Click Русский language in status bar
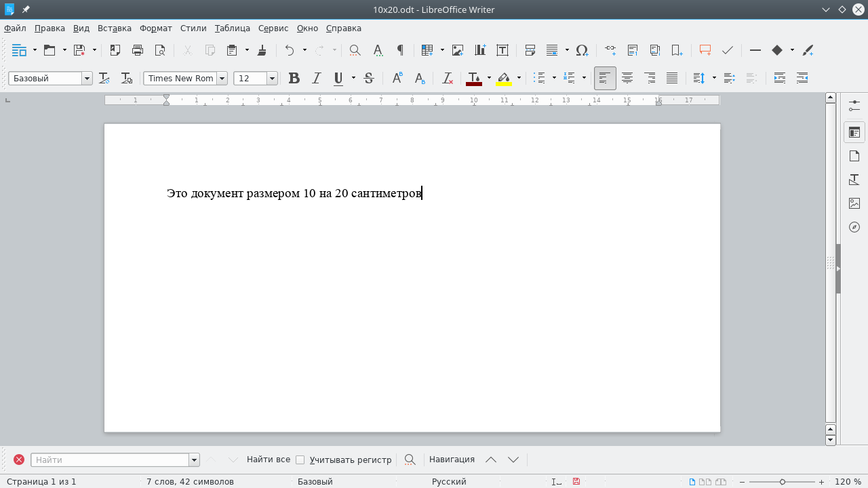868x488 pixels. [449, 482]
